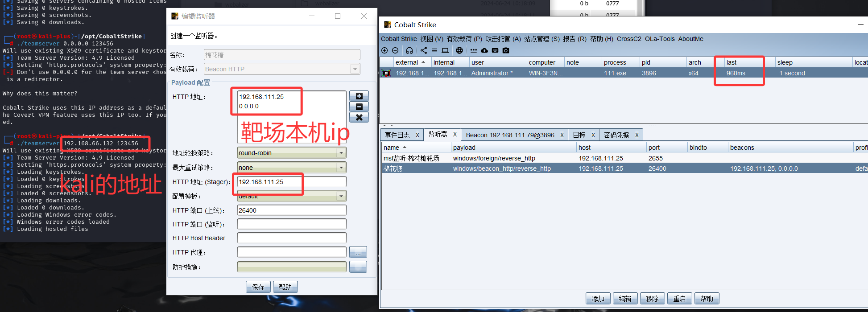This screenshot has width=868, height=312.
Task: Open the 最大重试策略 none dropdown
Action: [x=341, y=168]
